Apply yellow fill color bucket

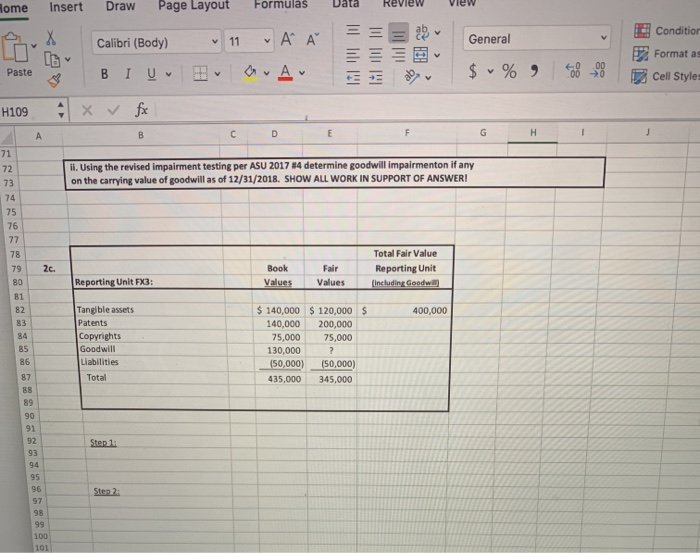click(251, 72)
